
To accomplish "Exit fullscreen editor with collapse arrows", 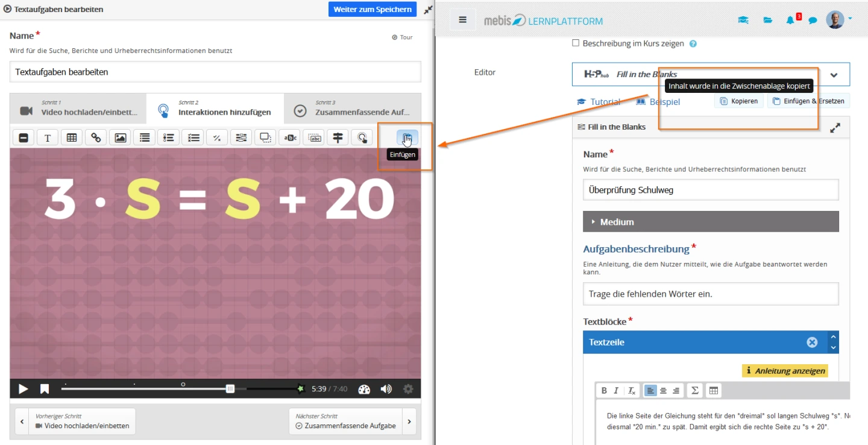I will (x=428, y=10).
